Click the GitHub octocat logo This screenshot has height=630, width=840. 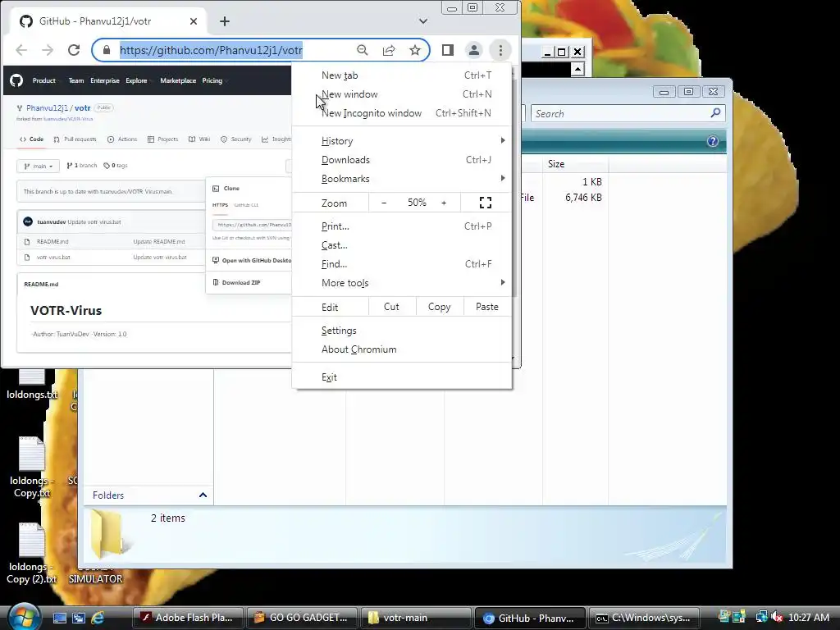(x=16, y=80)
